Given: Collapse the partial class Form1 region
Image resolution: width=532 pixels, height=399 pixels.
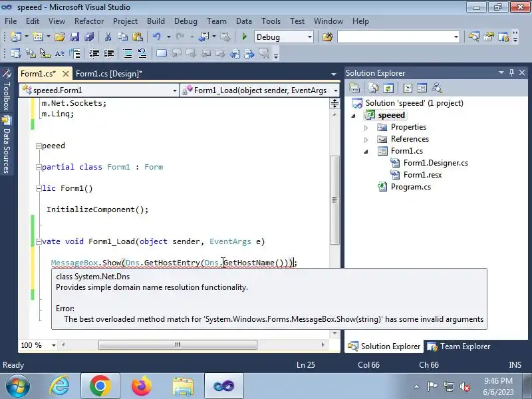Looking at the screenshot, I should tap(39, 168).
